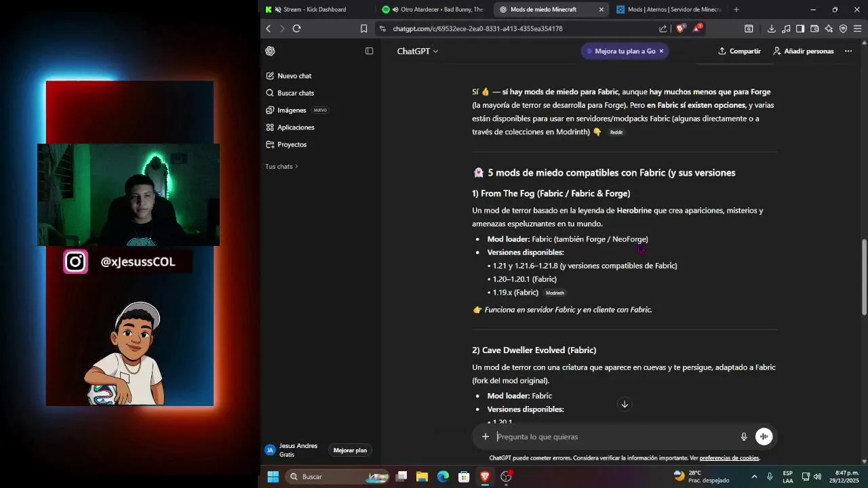This screenshot has height=488, width=868.
Task: Dismiss the Mejora tu plan a Go banner
Action: pos(661,51)
